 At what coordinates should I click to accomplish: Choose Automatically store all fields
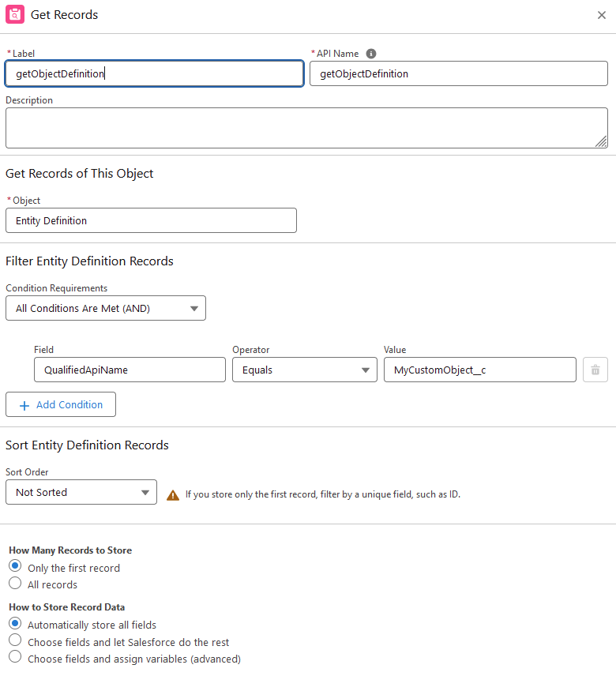pyautogui.click(x=15, y=623)
